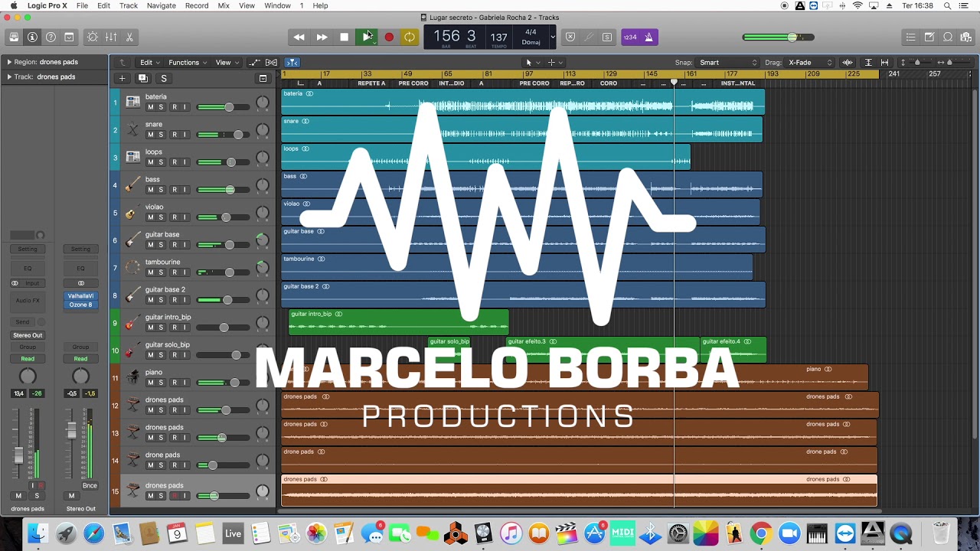Click the Bnce bounce button
Viewport: 980px width, 551px height.
pyautogui.click(x=90, y=485)
